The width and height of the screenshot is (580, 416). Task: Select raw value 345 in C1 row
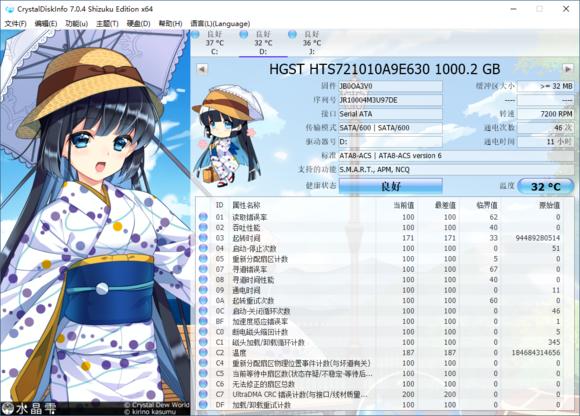tap(554, 342)
